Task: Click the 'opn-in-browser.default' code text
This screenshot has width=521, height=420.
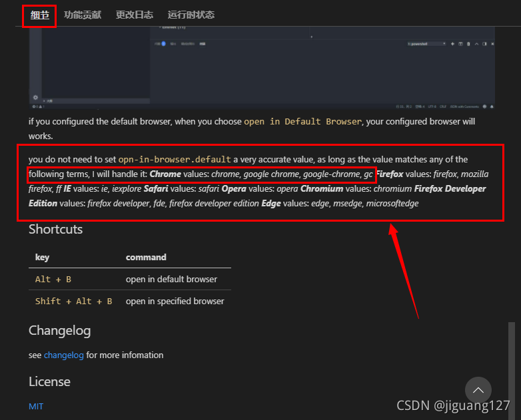Action: (175, 159)
